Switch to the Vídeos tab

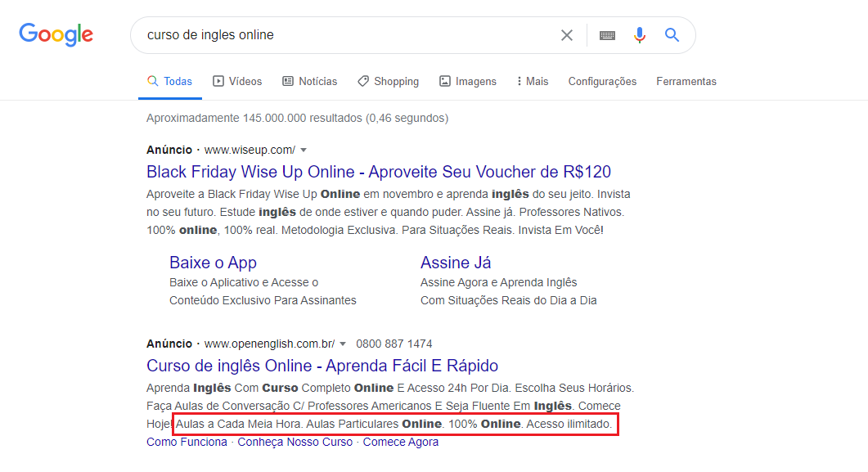(x=237, y=81)
